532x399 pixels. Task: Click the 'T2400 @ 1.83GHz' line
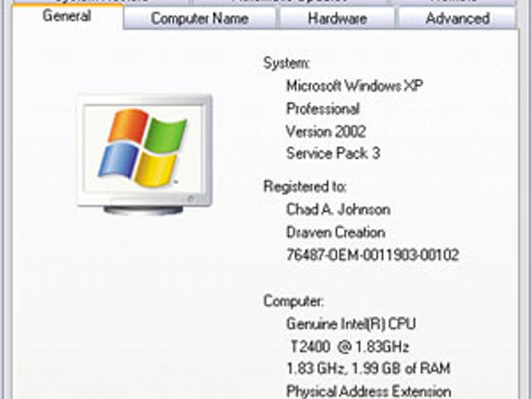pyautogui.click(x=349, y=347)
